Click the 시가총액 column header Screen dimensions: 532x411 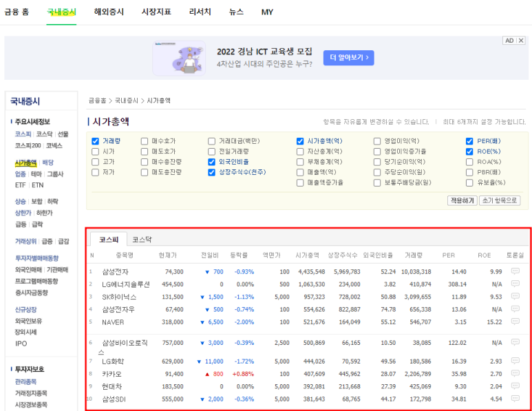click(307, 255)
